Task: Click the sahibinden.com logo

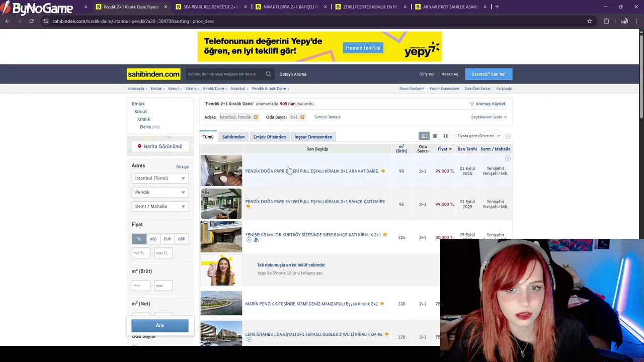Action: [153, 74]
